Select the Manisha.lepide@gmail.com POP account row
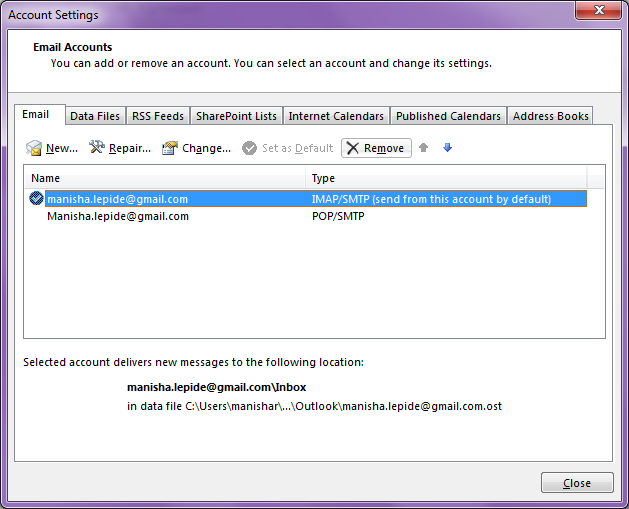Image resolution: width=629 pixels, height=509 pixels. pos(308,216)
